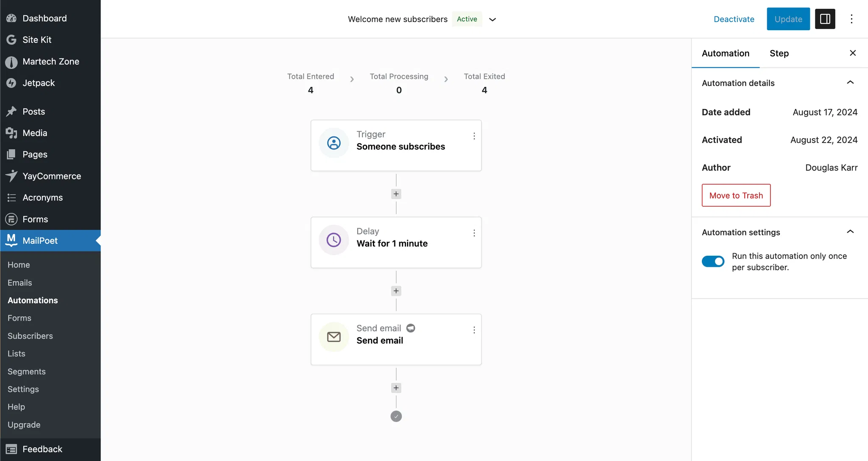Click the Send email envelope icon
868x461 pixels.
(334, 337)
